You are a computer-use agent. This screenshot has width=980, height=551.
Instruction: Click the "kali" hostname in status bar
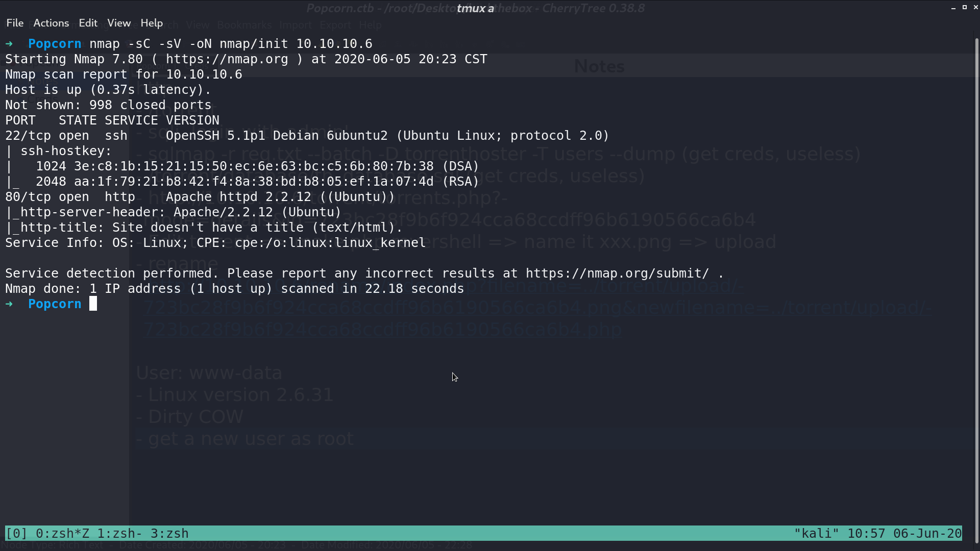[x=817, y=534]
